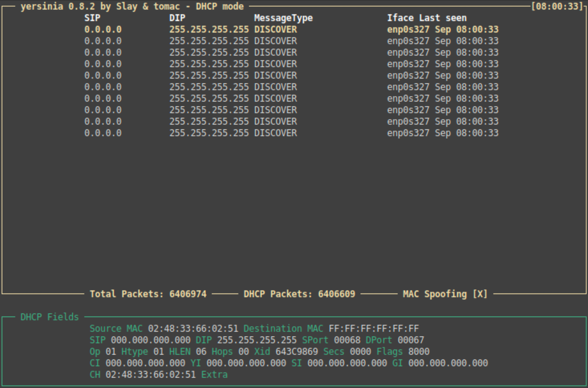
Task: Click the Destination MAC label
Action: [x=284, y=329]
